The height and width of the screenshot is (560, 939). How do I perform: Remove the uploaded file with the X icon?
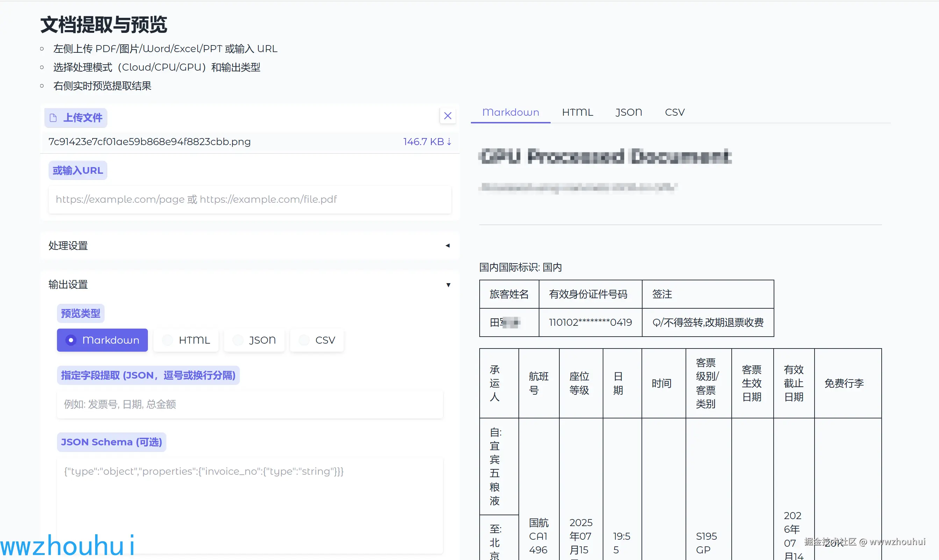pyautogui.click(x=447, y=116)
